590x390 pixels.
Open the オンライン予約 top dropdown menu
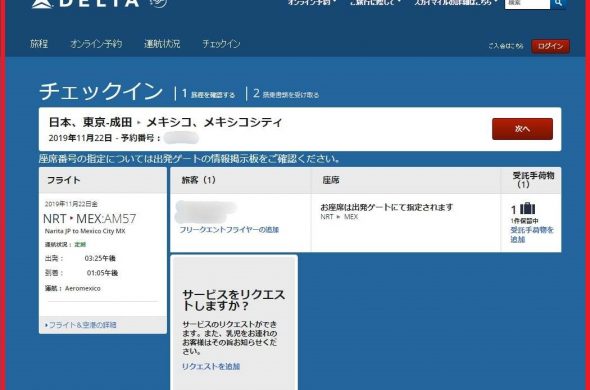click(x=312, y=3)
